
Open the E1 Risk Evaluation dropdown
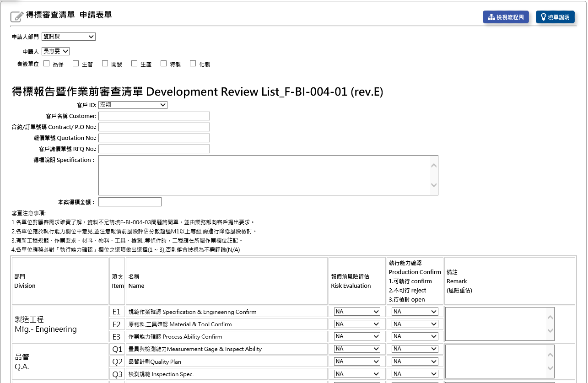point(357,312)
